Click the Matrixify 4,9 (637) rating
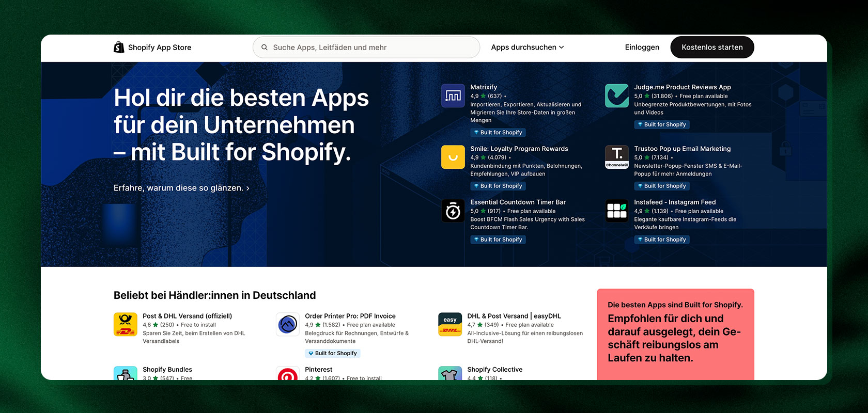This screenshot has height=413, width=868. pyautogui.click(x=486, y=96)
